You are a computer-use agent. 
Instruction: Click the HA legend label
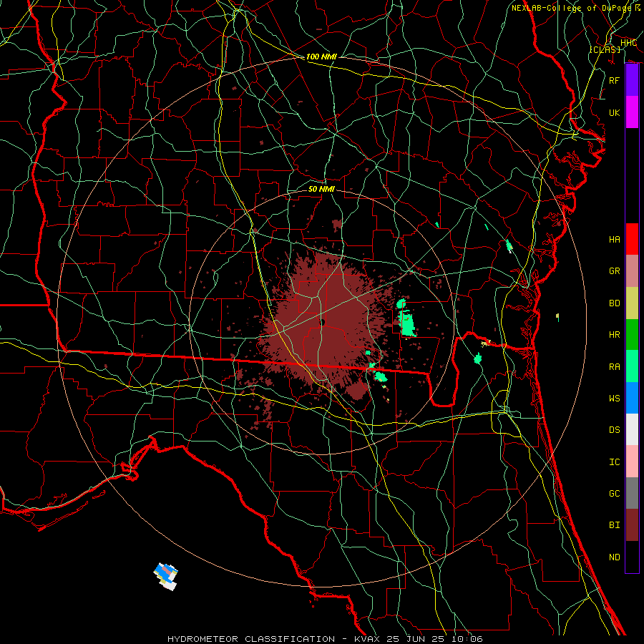pyautogui.click(x=614, y=240)
